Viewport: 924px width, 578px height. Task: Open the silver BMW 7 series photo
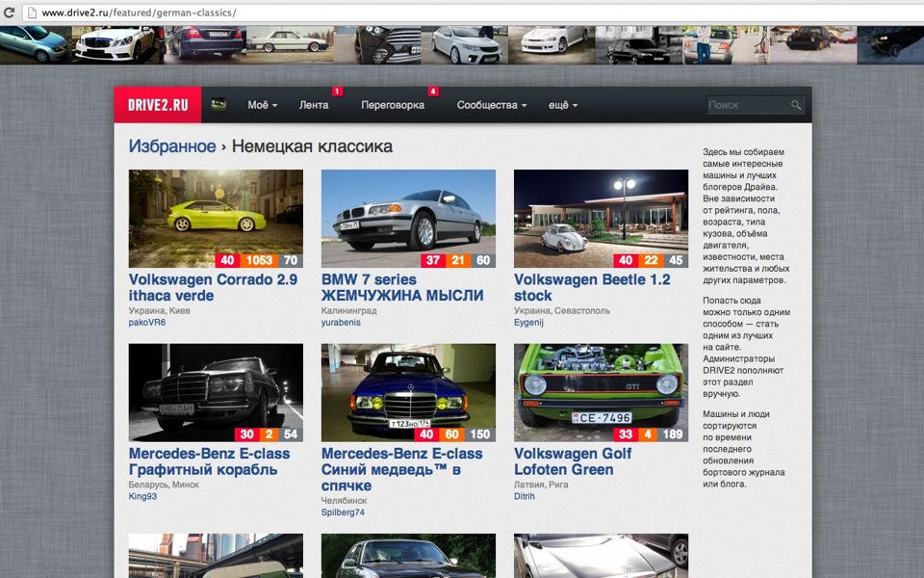point(408,219)
